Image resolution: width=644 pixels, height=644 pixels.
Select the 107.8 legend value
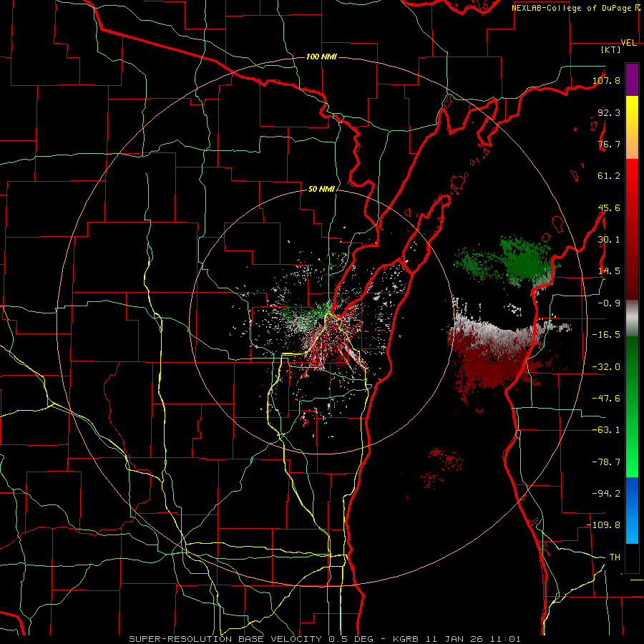[606, 80]
